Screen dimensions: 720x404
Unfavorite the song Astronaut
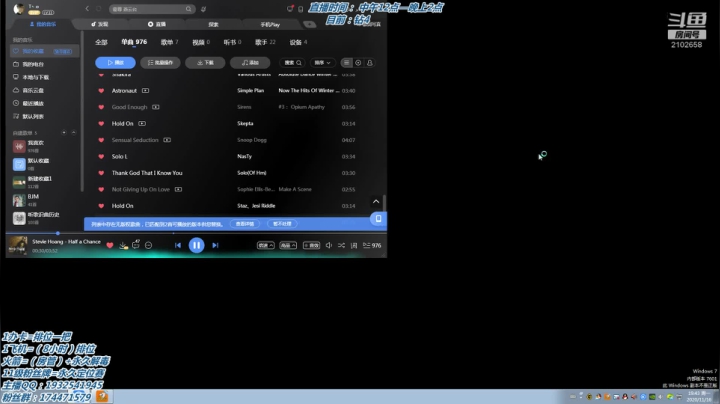click(x=101, y=91)
